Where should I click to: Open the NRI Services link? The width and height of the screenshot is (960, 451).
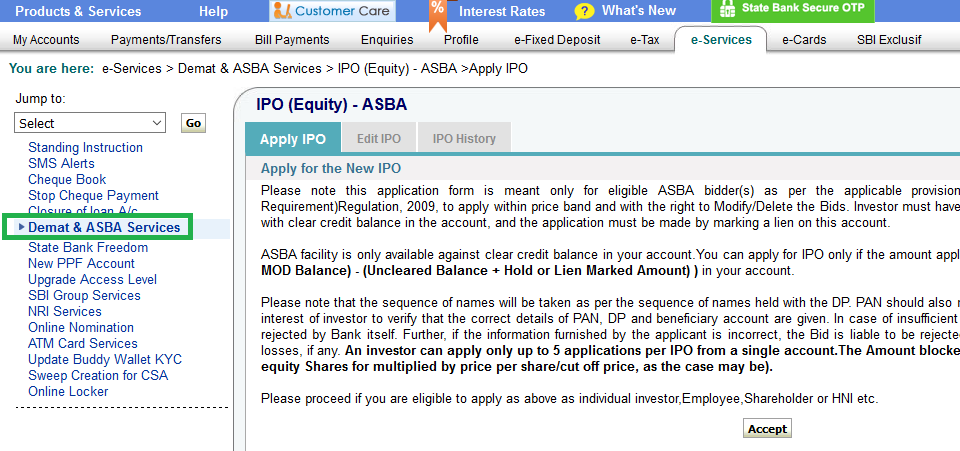point(65,311)
